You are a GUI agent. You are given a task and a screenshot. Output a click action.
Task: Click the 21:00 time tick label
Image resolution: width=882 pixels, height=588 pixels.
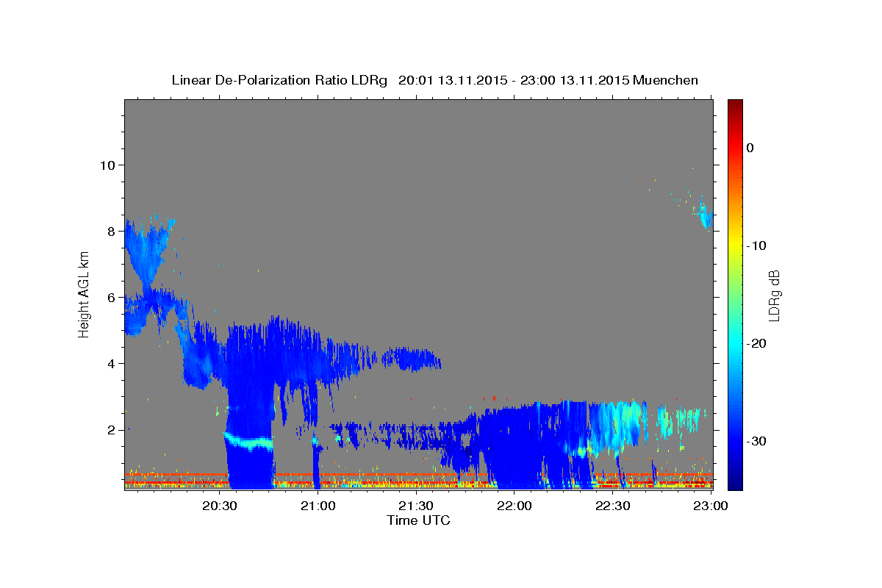pyautogui.click(x=318, y=506)
